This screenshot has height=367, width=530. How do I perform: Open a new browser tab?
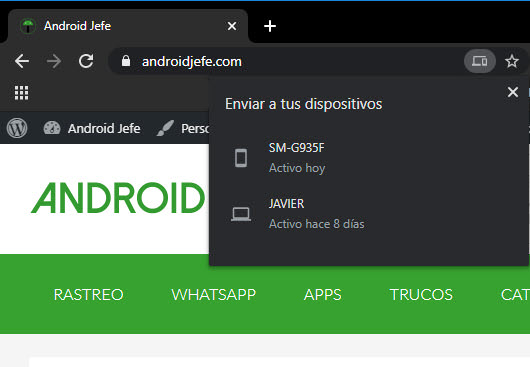(270, 26)
